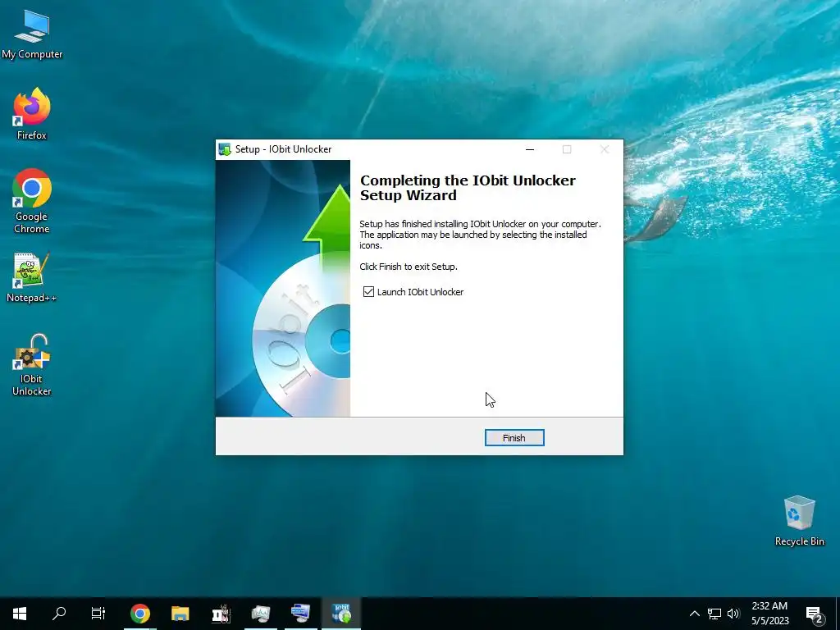Open the taskbar clock and calendar
Screen dimensions: 840x630
[769, 614]
